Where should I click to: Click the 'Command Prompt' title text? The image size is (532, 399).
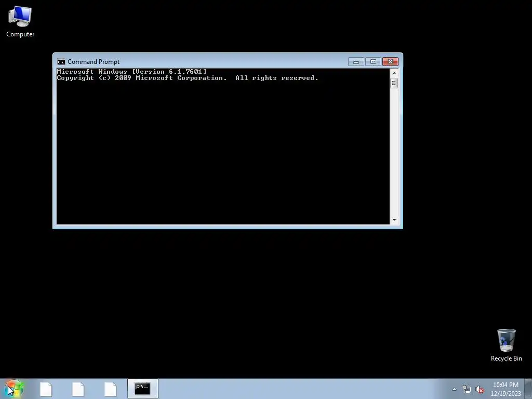[94, 62]
